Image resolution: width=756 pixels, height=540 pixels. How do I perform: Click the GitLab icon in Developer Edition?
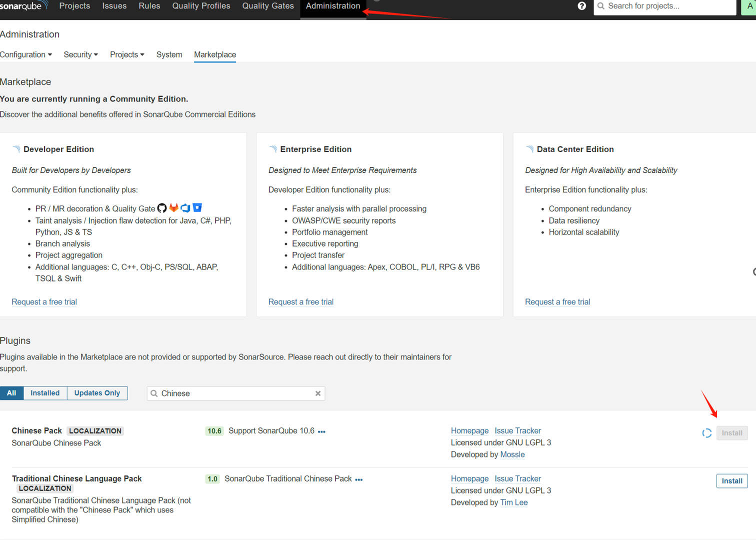[x=173, y=207]
